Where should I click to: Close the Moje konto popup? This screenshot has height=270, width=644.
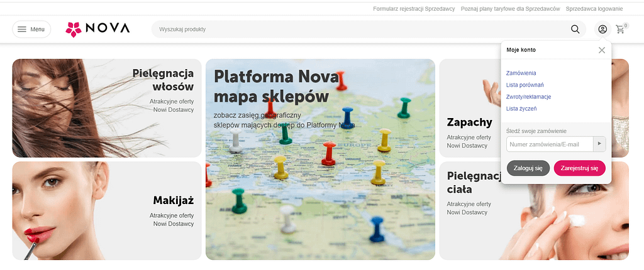602,50
